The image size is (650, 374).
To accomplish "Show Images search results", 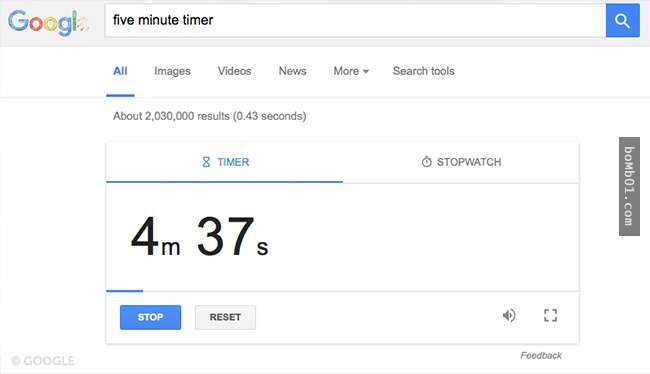I will (172, 71).
